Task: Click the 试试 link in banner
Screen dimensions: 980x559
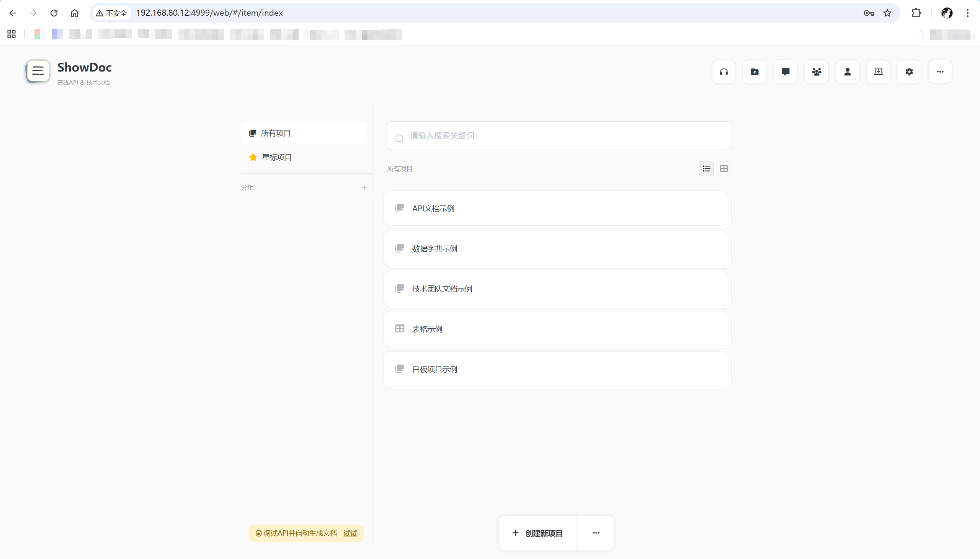Action: point(350,533)
